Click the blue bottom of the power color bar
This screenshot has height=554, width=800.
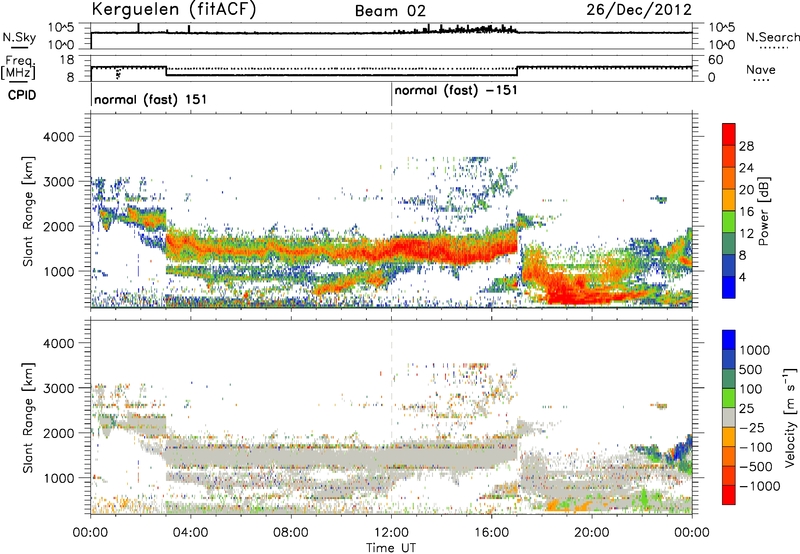coord(729,288)
